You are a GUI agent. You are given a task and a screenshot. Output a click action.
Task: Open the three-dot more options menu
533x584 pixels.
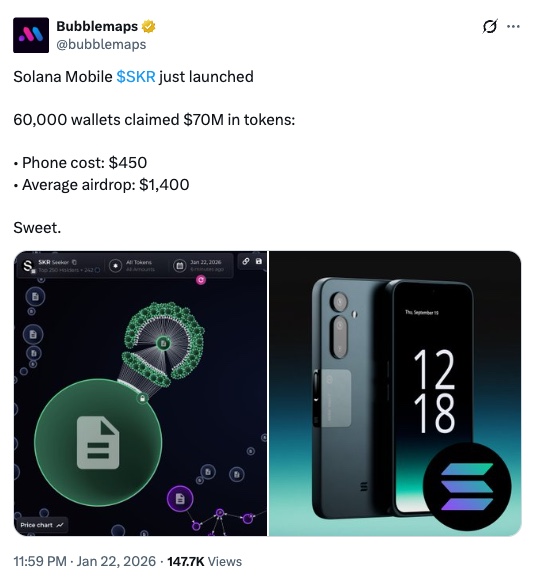[513, 26]
